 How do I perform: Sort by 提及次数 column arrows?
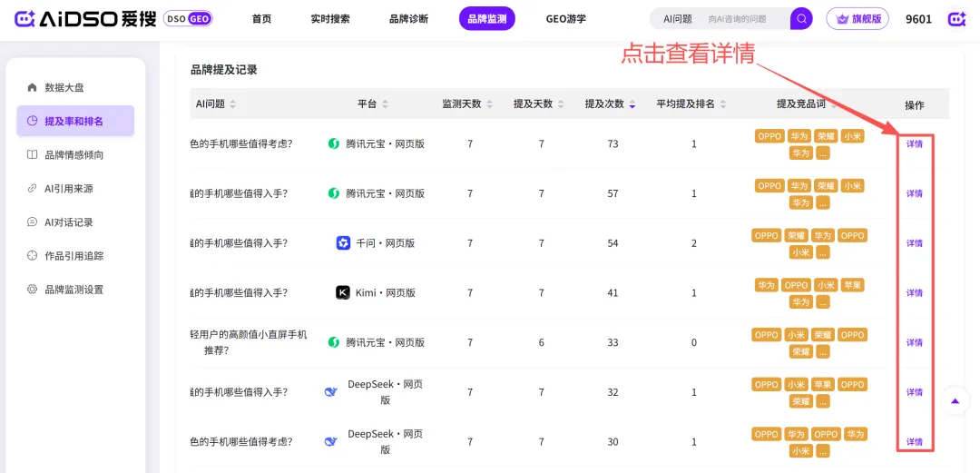click(632, 104)
